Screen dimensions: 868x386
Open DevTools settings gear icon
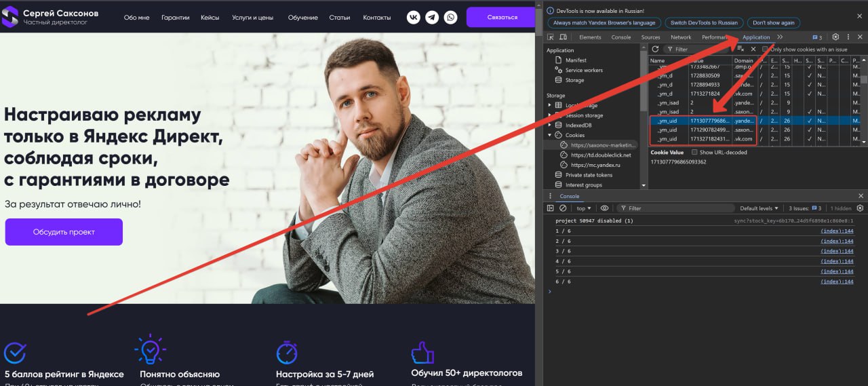click(x=835, y=37)
